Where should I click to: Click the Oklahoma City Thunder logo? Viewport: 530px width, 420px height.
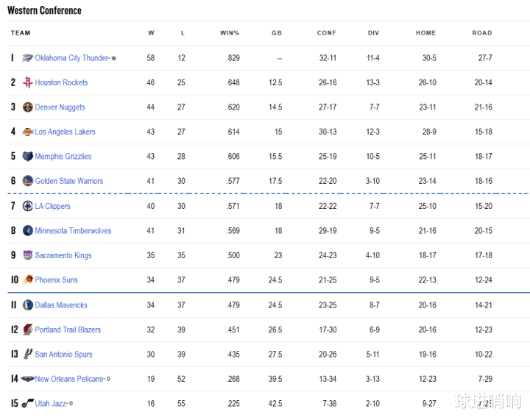pyautogui.click(x=27, y=58)
